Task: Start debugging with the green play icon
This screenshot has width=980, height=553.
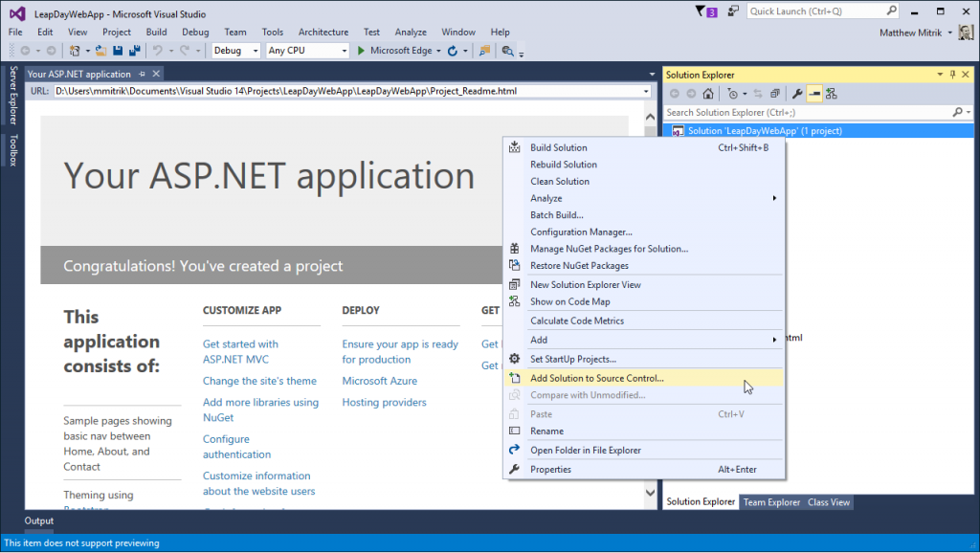Action: (361, 51)
